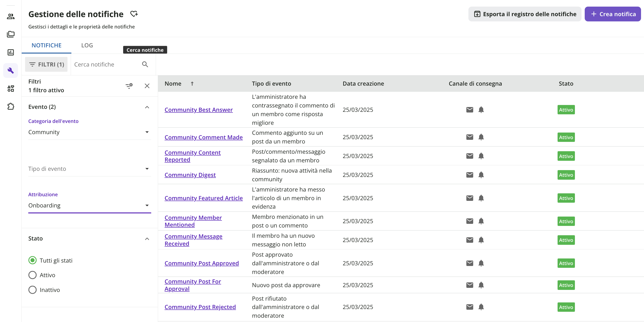Screen dimensions: 644x322
Task: Switch to the NOTIFICHE tab
Action: click(x=47, y=45)
